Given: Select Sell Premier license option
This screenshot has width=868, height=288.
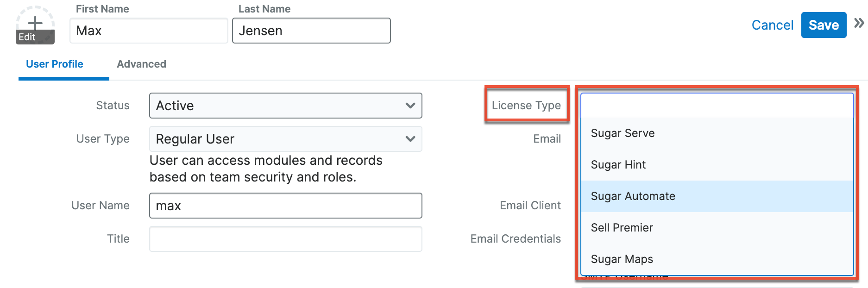Looking at the screenshot, I should 622,228.
